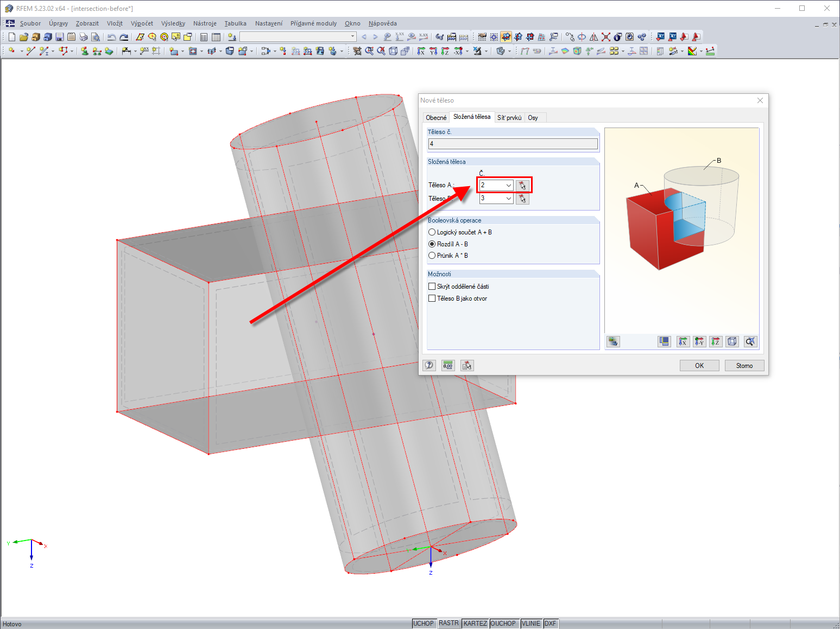This screenshot has width=840, height=629.
Task: Click the Těleso č. number field
Action: pos(513,144)
